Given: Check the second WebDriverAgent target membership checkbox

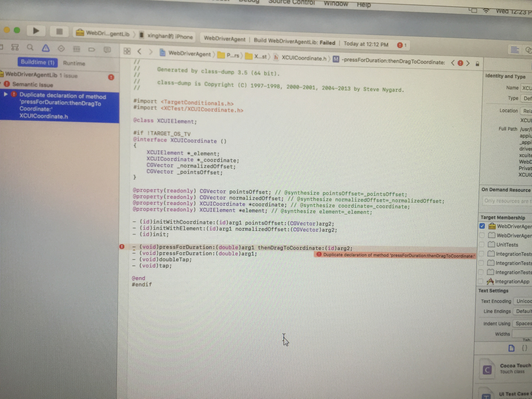Looking at the screenshot, I should pyautogui.click(x=482, y=235).
